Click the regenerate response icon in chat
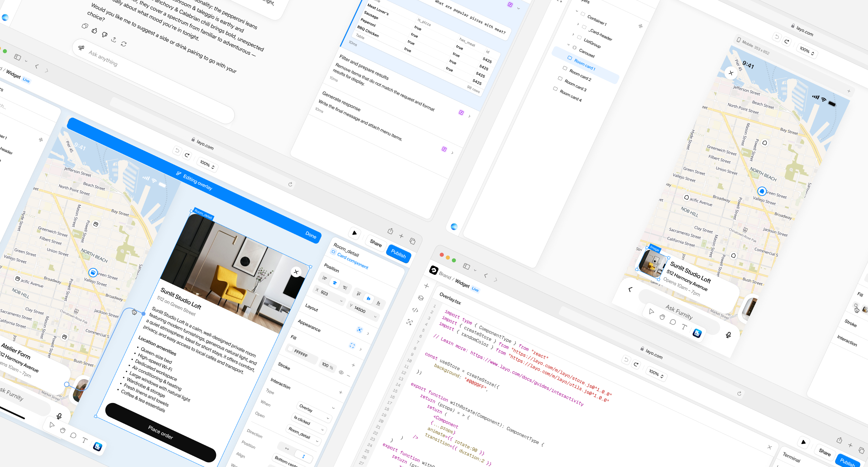 click(x=124, y=44)
